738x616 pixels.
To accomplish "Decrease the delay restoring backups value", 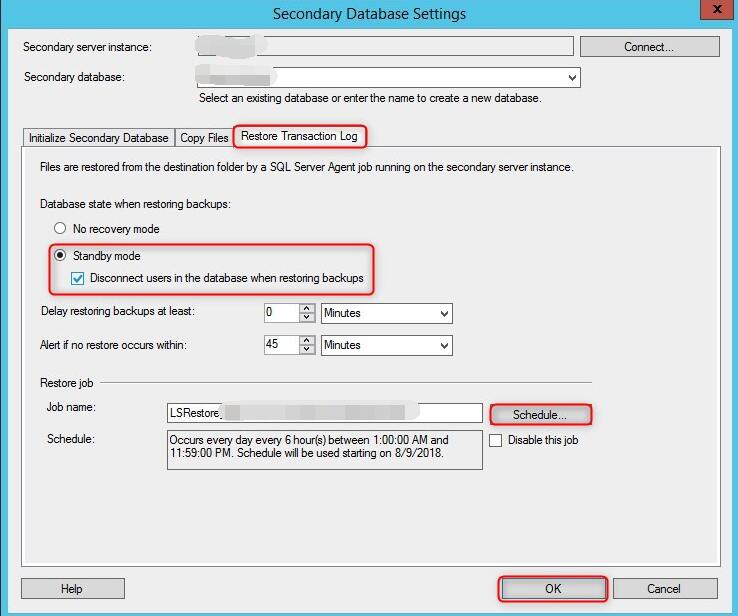I will click(308, 318).
